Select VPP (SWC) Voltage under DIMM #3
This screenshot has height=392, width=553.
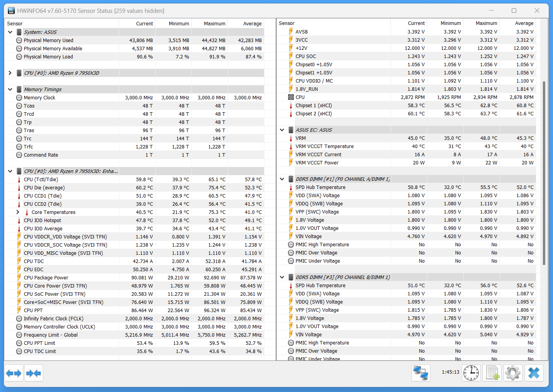(406, 310)
